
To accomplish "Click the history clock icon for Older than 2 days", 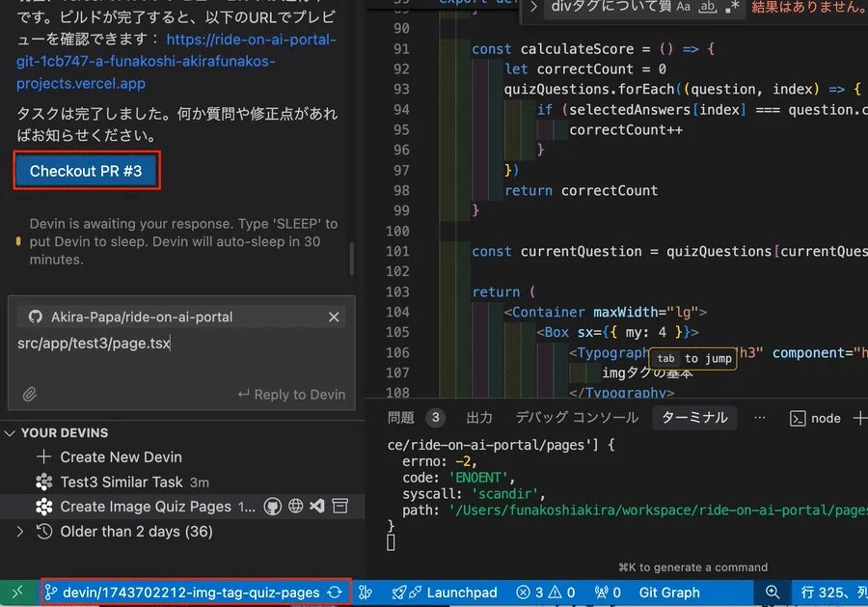I will coord(44,531).
